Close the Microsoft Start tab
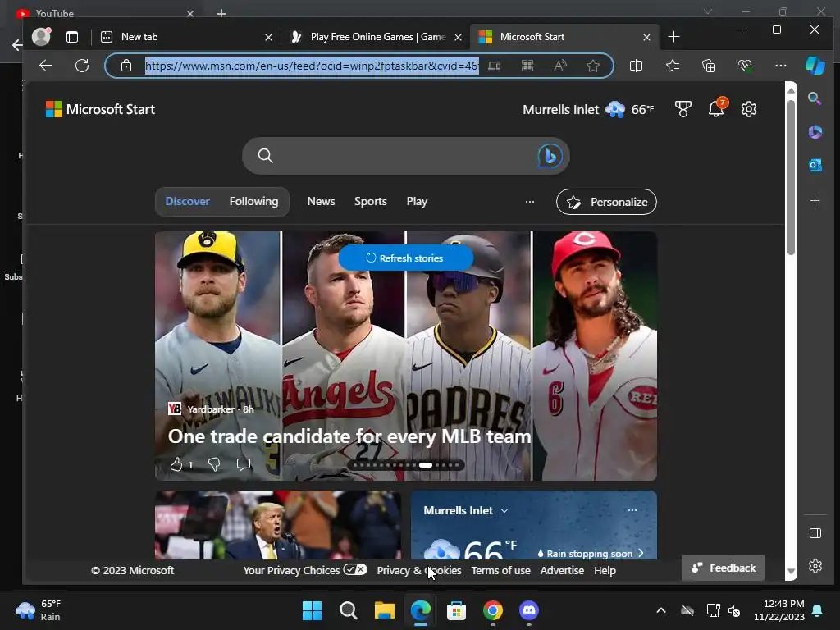This screenshot has width=840, height=630. tap(646, 38)
